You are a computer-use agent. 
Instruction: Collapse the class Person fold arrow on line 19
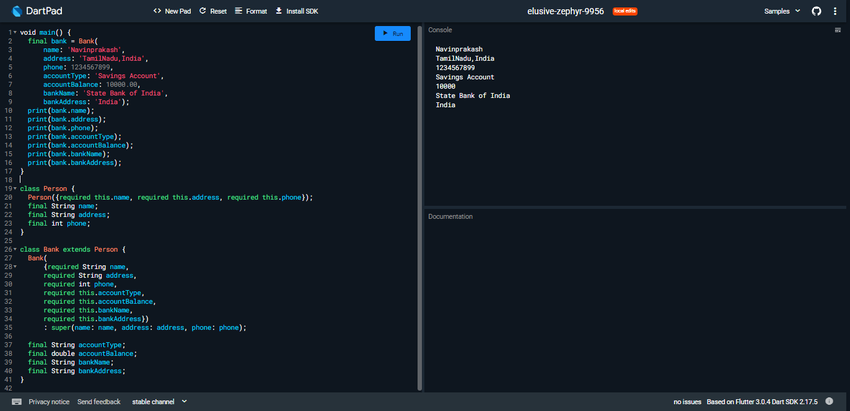click(15, 189)
